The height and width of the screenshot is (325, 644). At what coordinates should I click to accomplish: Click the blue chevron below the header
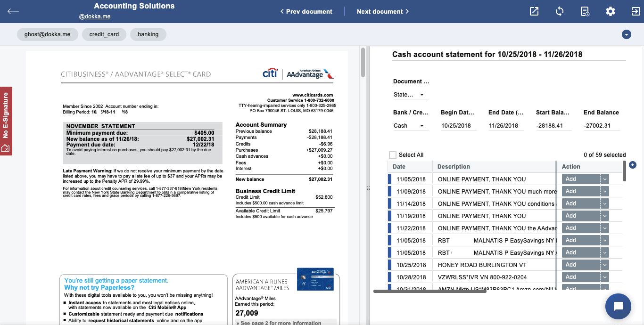point(626,34)
